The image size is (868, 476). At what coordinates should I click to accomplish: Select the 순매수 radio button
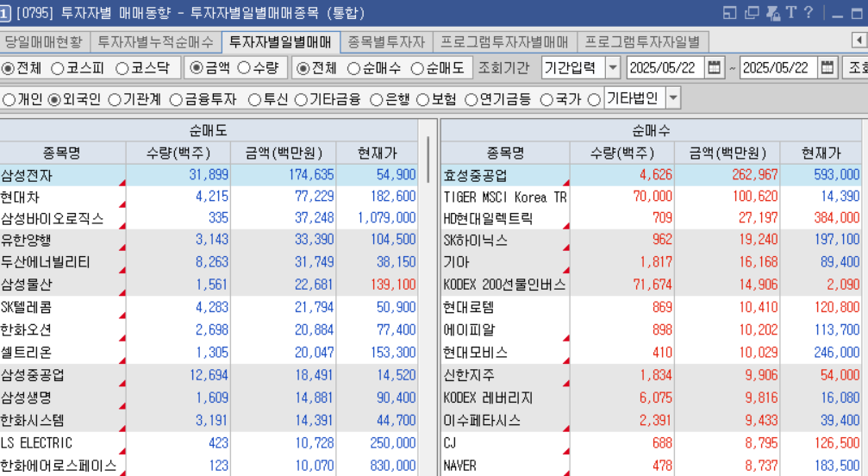click(353, 69)
